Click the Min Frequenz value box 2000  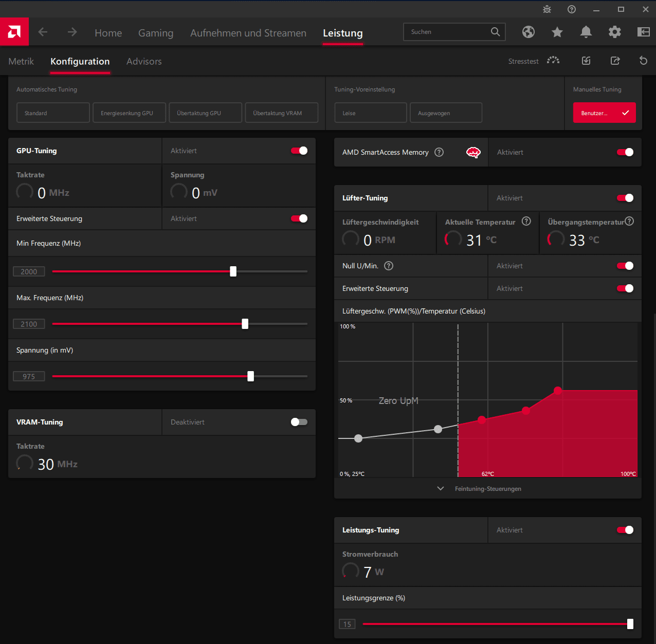29,271
